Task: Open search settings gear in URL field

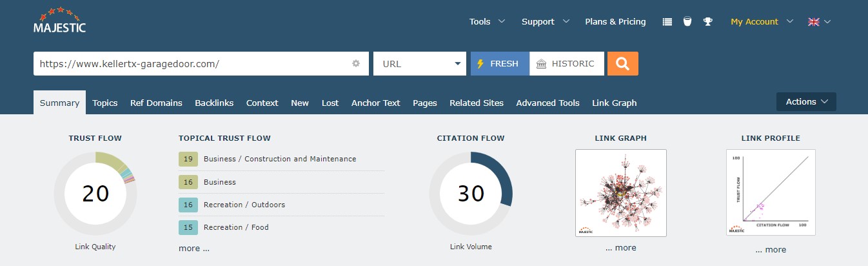Action: click(x=355, y=63)
